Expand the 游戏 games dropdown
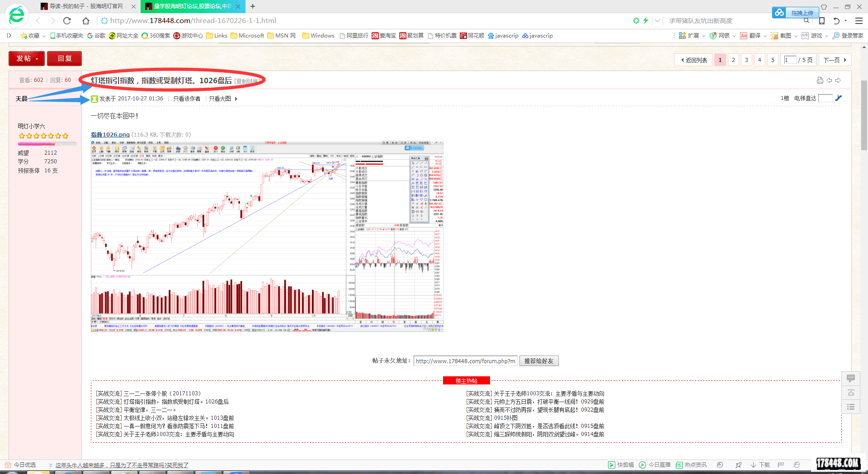The image size is (868, 474). (826, 36)
